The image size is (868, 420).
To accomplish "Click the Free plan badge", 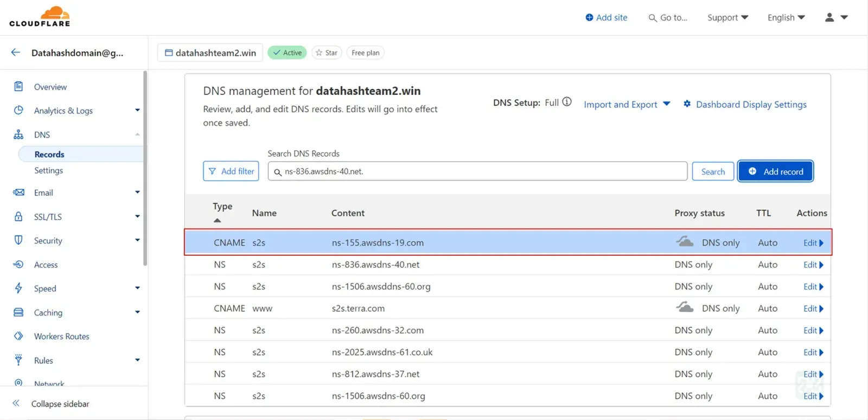I will point(365,53).
